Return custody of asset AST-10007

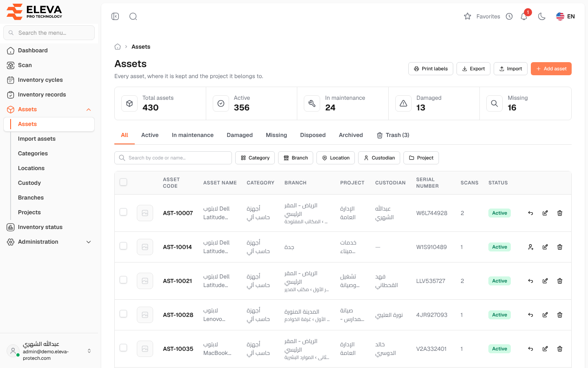pyautogui.click(x=530, y=213)
